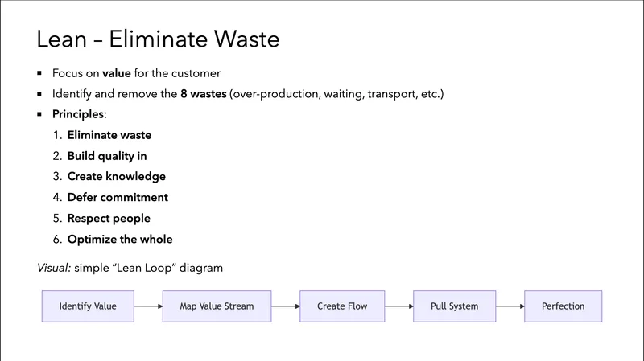The width and height of the screenshot is (644, 361).
Task: Select the "Focus on value for the customer" bullet
Action: click(135, 73)
